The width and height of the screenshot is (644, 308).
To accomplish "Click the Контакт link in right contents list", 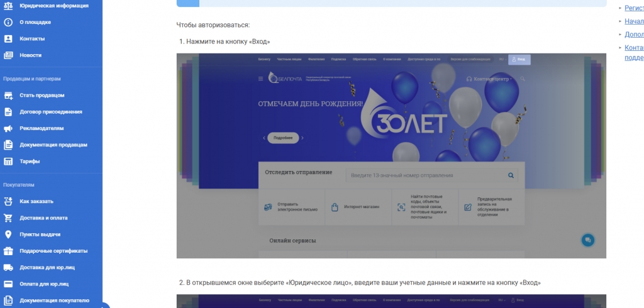I will (x=634, y=53).
